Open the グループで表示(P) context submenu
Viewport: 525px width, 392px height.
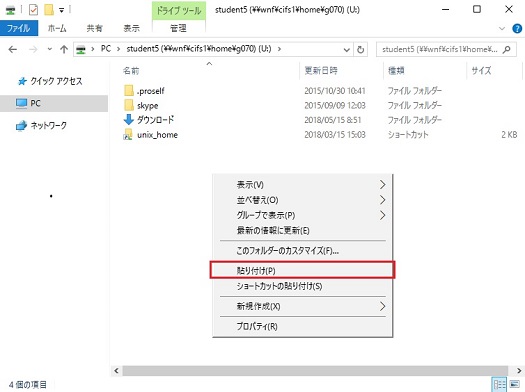(x=303, y=215)
